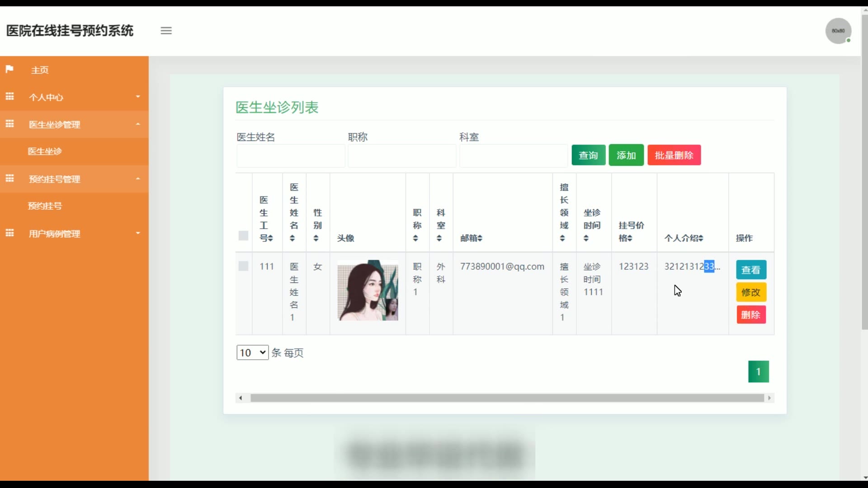
Task: Click the grid icon beside 用户病例管理
Action: [x=9, y=233]
